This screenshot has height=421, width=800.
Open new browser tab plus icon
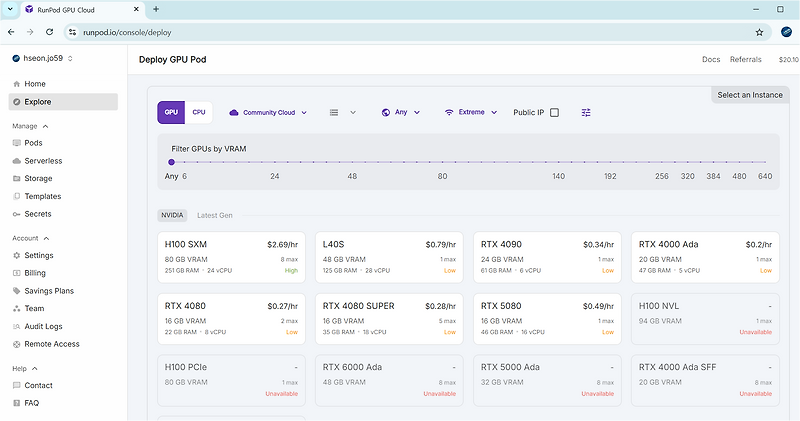click(x=156, y=9)
